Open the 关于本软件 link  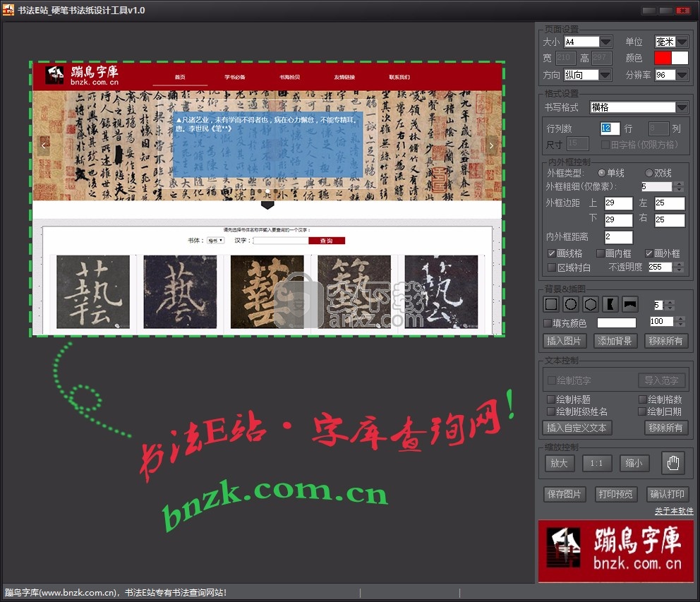(x=674, y=511)
